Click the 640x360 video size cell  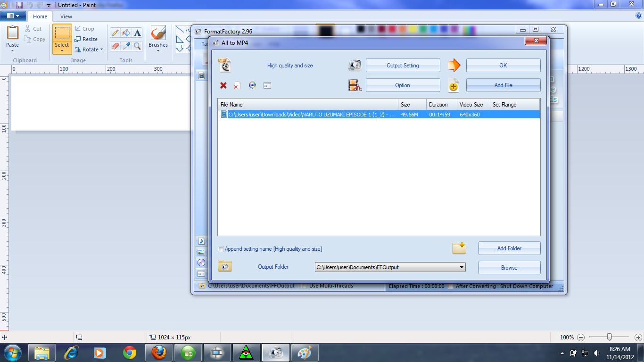470,115
